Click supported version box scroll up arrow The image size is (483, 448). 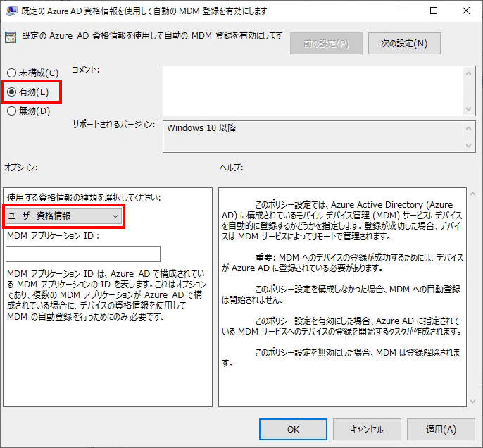coord(468,128)
